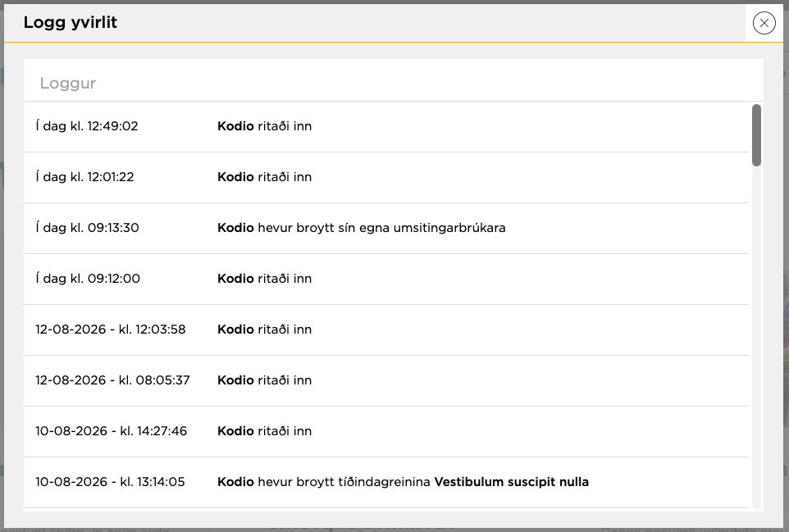Viewport: 789px width, 532px height.
Task: Select the 12-08-2026 kl. 12:03:58 log entry
Action: [386, 330]
